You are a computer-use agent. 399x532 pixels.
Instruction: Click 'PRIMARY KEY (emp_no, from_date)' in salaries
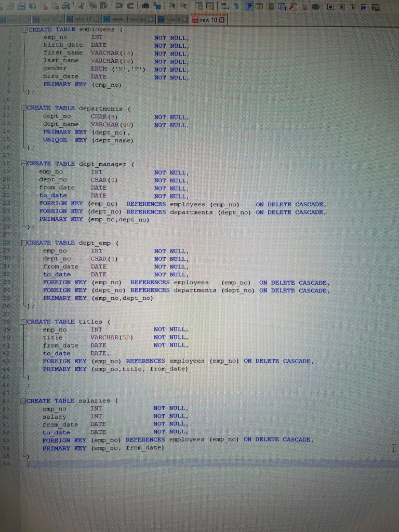coord(103,448)
